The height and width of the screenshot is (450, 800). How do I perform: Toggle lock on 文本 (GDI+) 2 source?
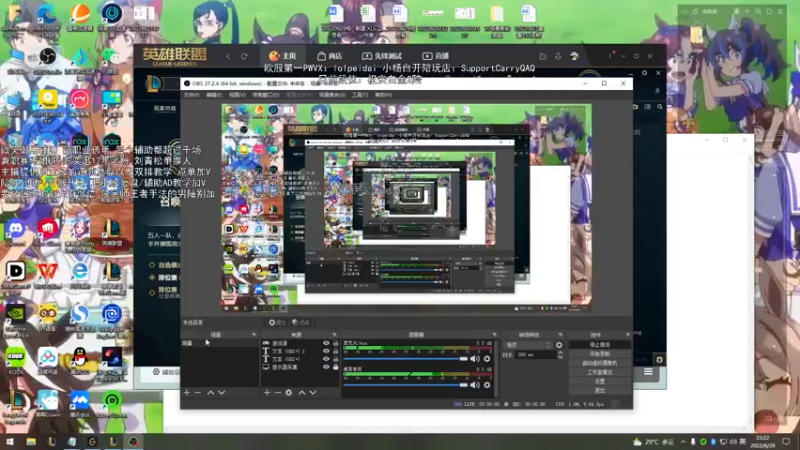coord(335,351)
